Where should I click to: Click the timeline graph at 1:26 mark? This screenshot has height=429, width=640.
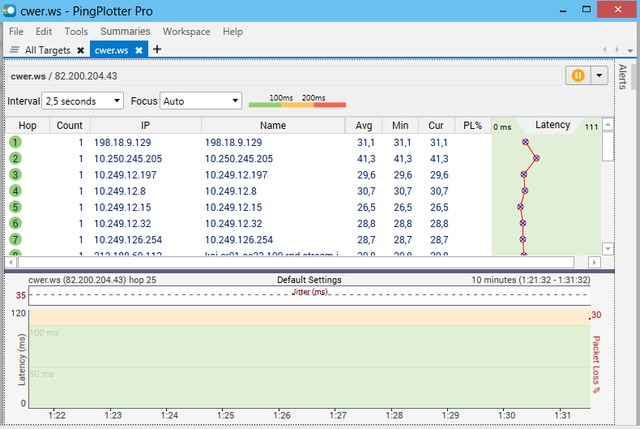[x=281, y=359]
